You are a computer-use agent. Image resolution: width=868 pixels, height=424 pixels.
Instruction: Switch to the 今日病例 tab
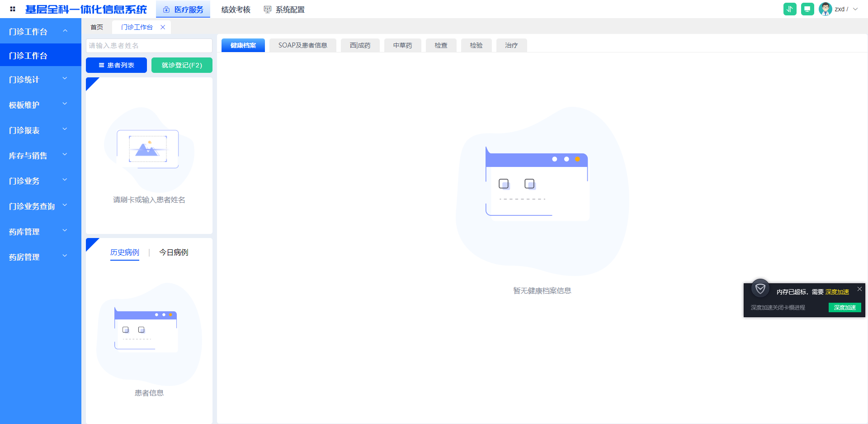coord(174,252)
